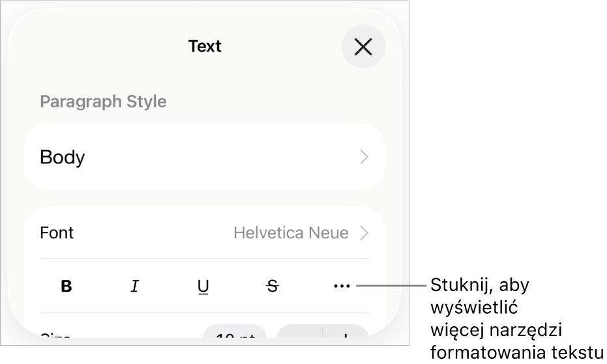The height and width of the screenshot is (364, 607).
Task: Click the Body style name text
Action: 63,157
